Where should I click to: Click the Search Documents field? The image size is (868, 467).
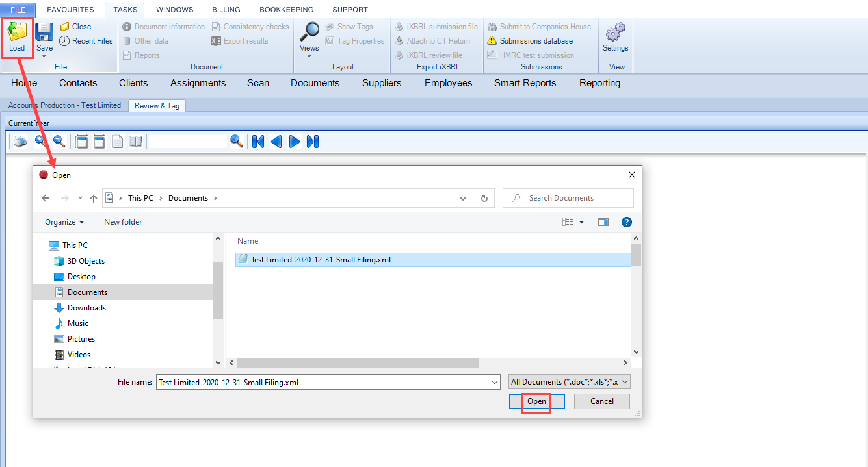(x=568, y=198)
